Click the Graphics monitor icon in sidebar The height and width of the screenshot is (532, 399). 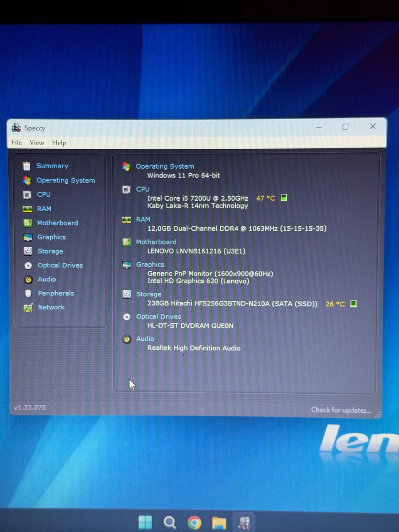coord(28,237)
